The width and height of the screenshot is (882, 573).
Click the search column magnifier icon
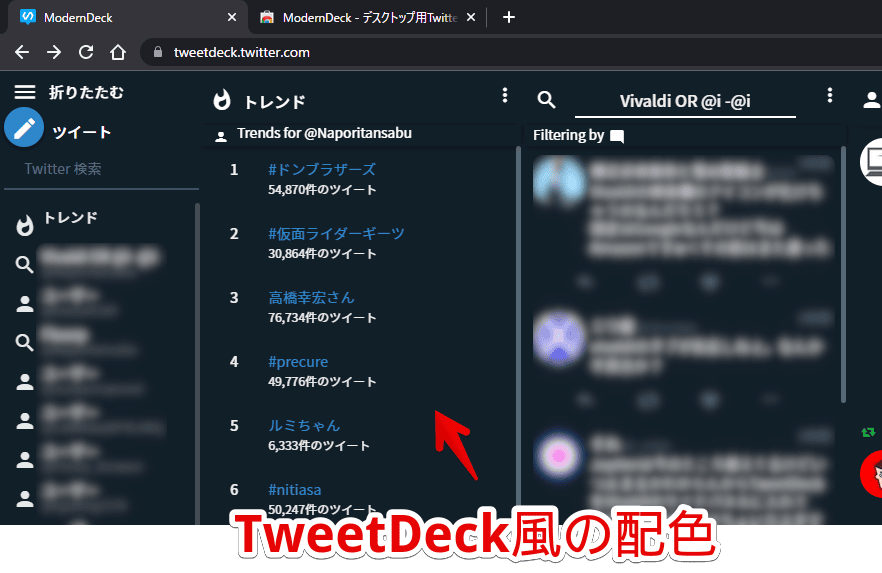(546, 100)
